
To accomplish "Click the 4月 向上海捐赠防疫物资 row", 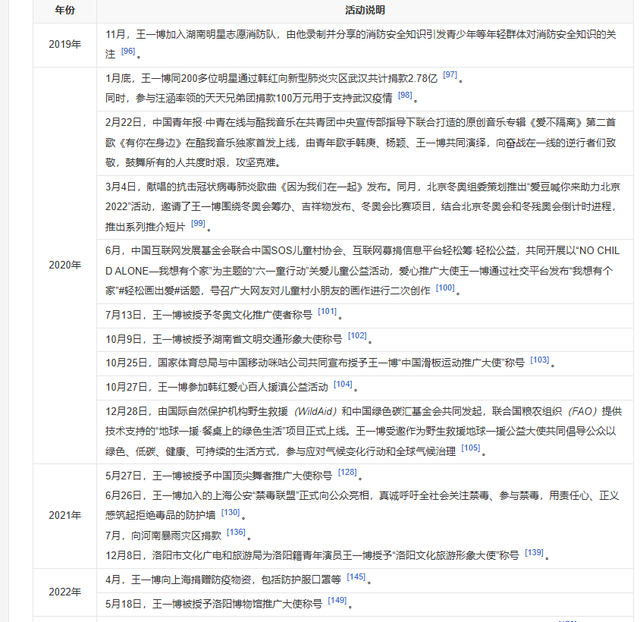I will point(365,580).
